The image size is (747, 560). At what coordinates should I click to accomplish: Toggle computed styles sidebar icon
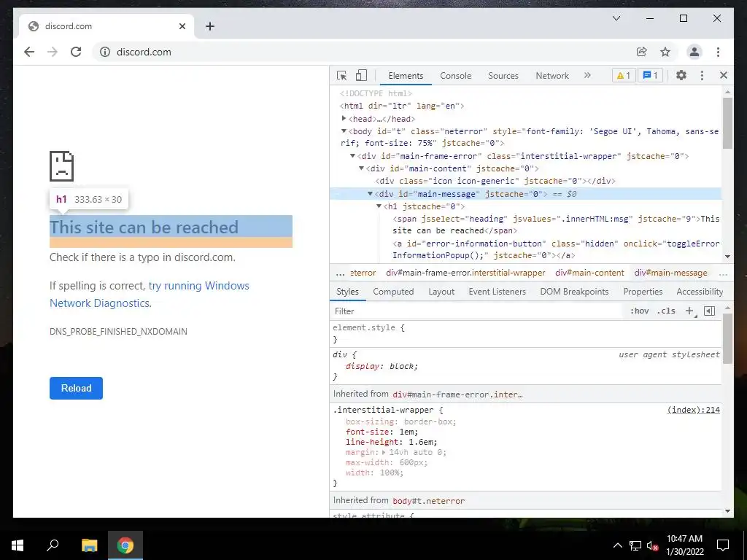tap(709, 311)
